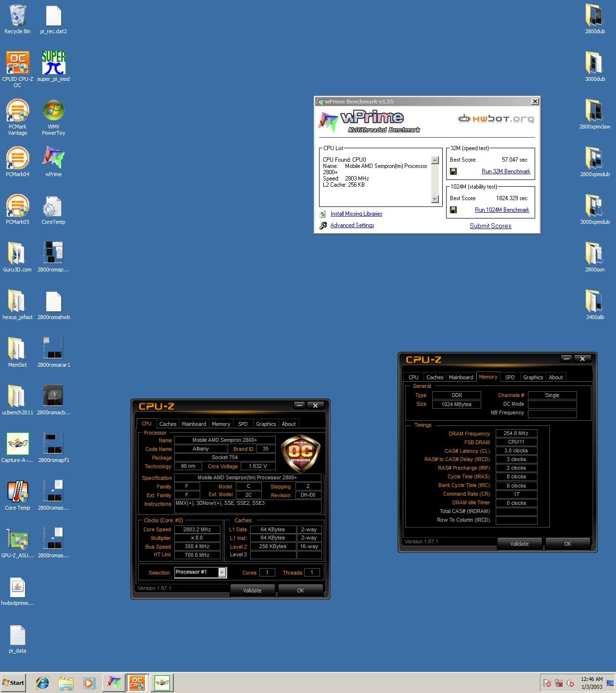Screen dimensions: 616x693
Task: Launch super_pi_mod desktop icon
Action: point(53,66)
